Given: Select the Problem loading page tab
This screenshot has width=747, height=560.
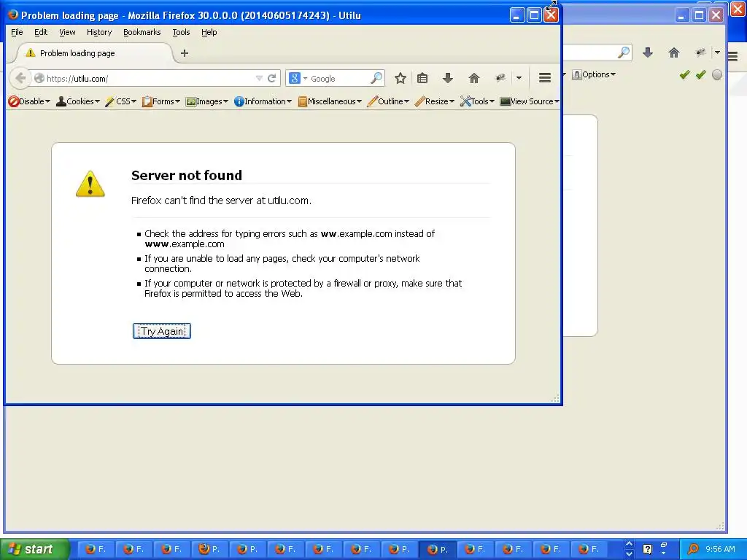Looking at the screenshot, I should [x=93, y=52].
